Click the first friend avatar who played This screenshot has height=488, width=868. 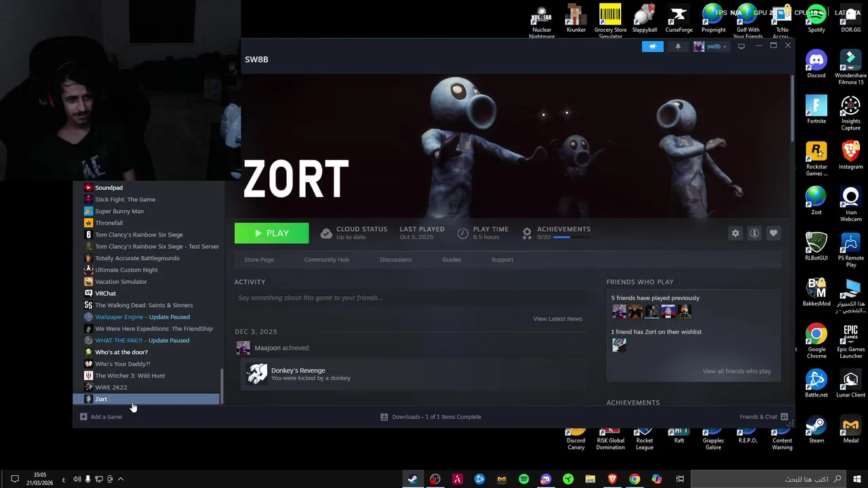(619, 311)
